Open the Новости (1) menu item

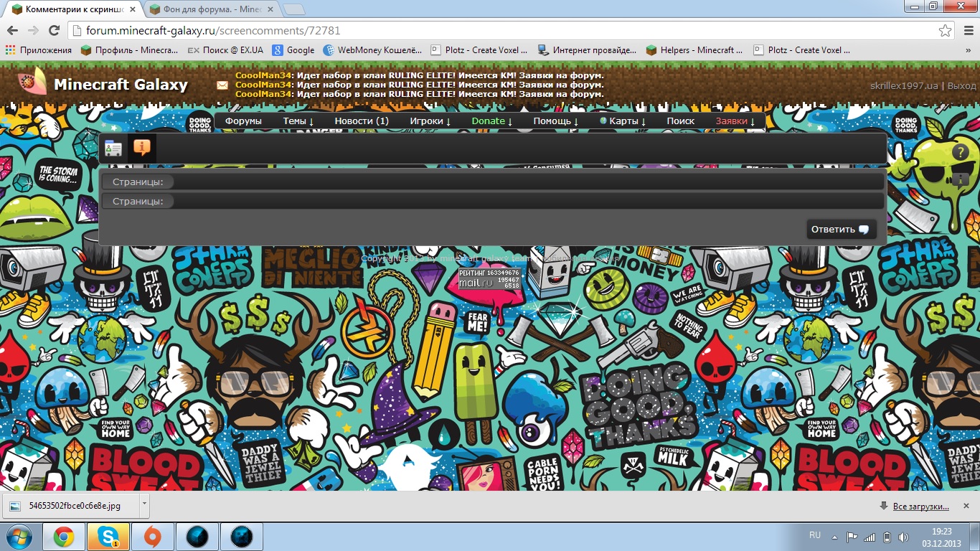(362, 121)
